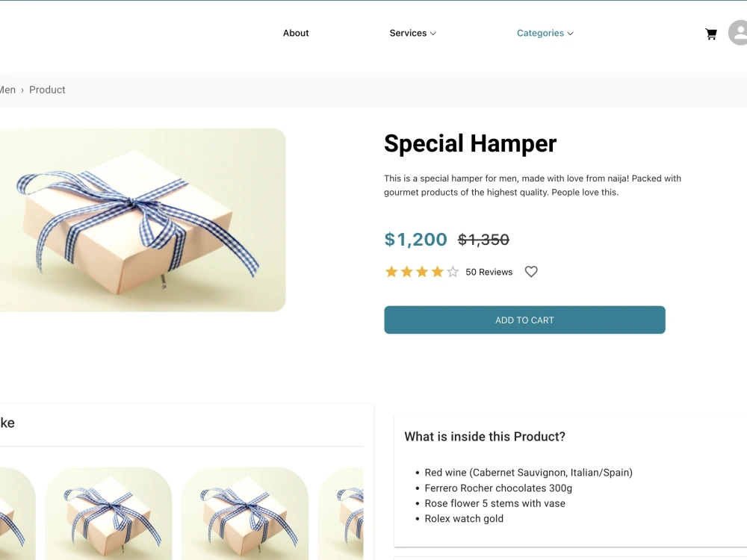Viewport: 747px width, 560px height.
Task: Select the first rating star
Action: point(391,272)
